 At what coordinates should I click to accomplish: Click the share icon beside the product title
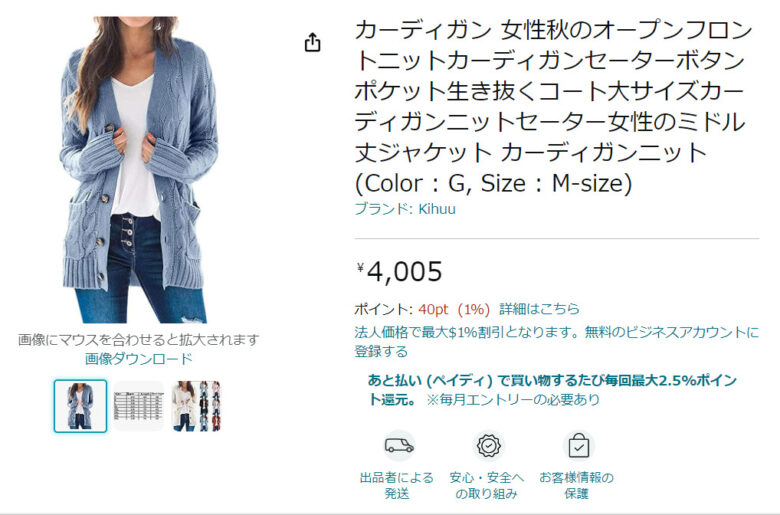pyautogui.click(x=313, y=42)
